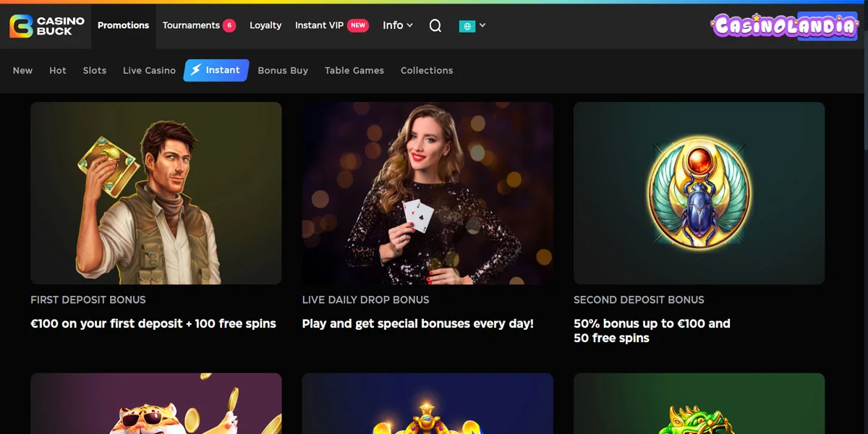The image size is (868, 434).
Task: Open €100 first deposit + 100 free spins
Action: (x=153, y=323)
